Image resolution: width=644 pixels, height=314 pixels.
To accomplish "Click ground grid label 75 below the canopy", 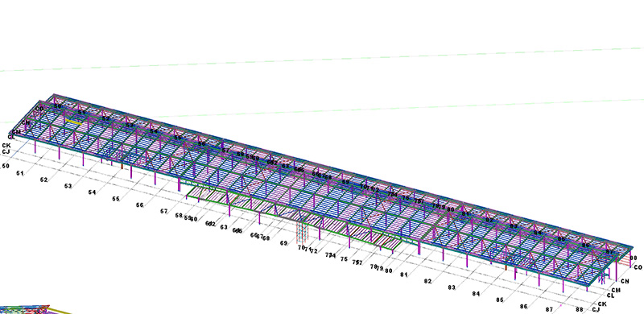I will coord(344,259).
